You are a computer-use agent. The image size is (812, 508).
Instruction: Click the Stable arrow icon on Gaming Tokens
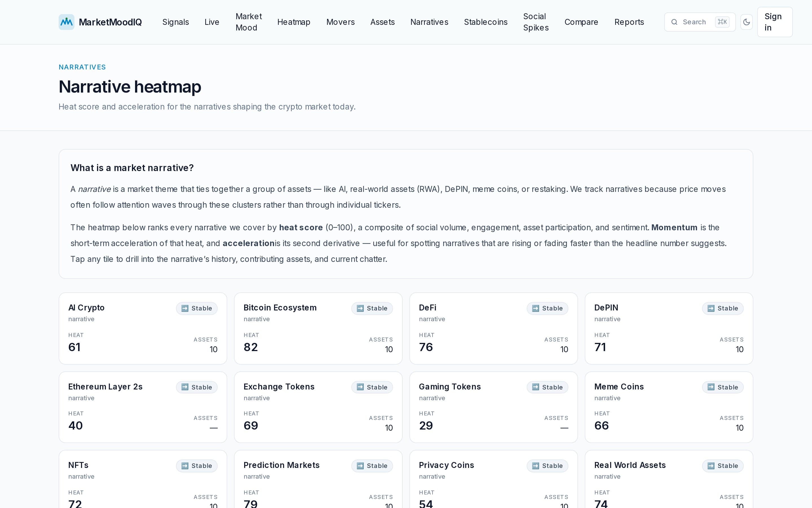(535, 387)
